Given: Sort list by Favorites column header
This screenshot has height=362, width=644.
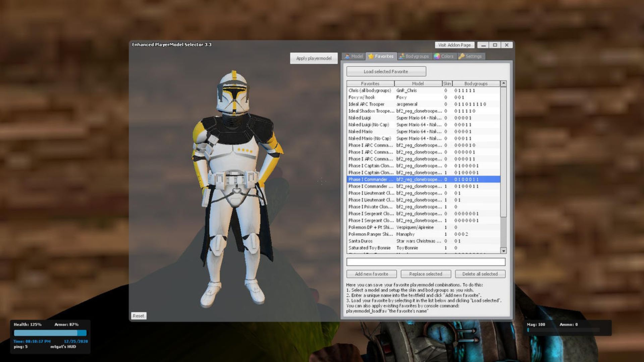Looking at the screenshot, I should pos(370,83).
